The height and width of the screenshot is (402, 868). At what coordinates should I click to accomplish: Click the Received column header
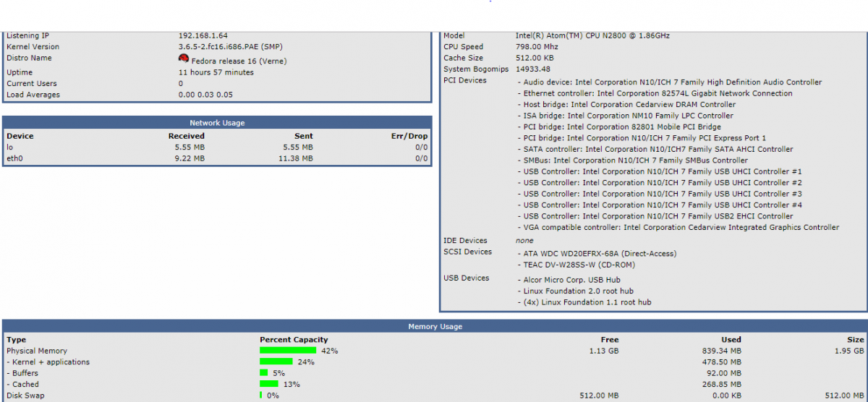click(x=187, y=136)
